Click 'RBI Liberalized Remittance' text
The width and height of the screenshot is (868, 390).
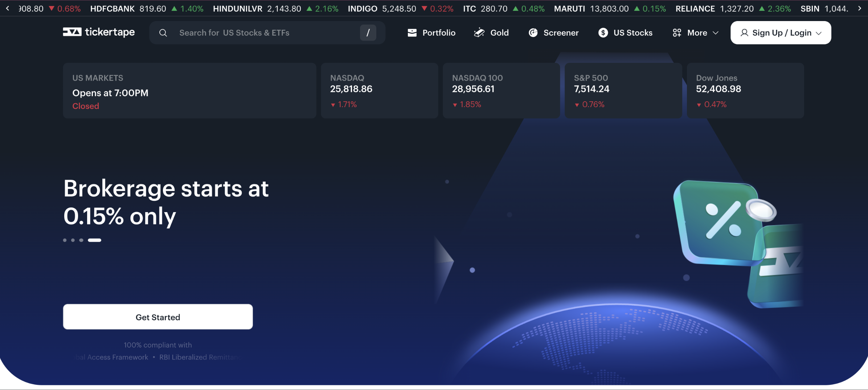[x=200, y=357]
